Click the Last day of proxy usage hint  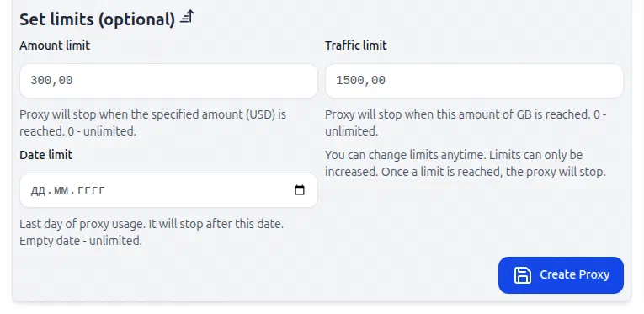coord(152,224)
